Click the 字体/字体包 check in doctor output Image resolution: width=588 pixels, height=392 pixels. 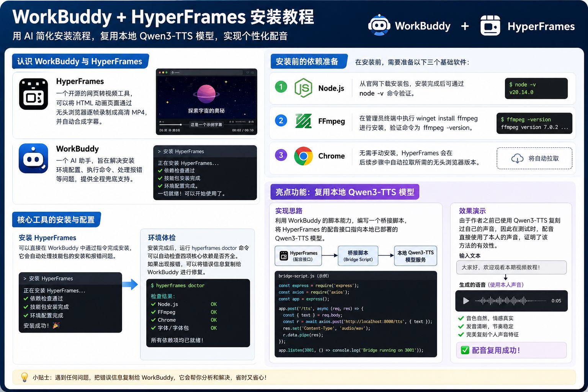[153, 328]
